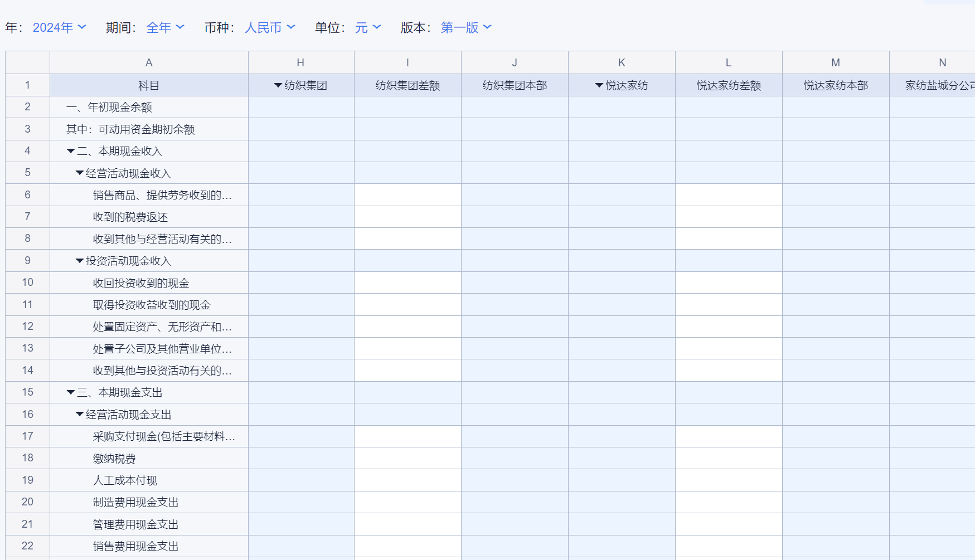Viewport: 975px width, 560px height.
Task: Open the 2024年 year dropdown
Action: click(x=59, y=27)
